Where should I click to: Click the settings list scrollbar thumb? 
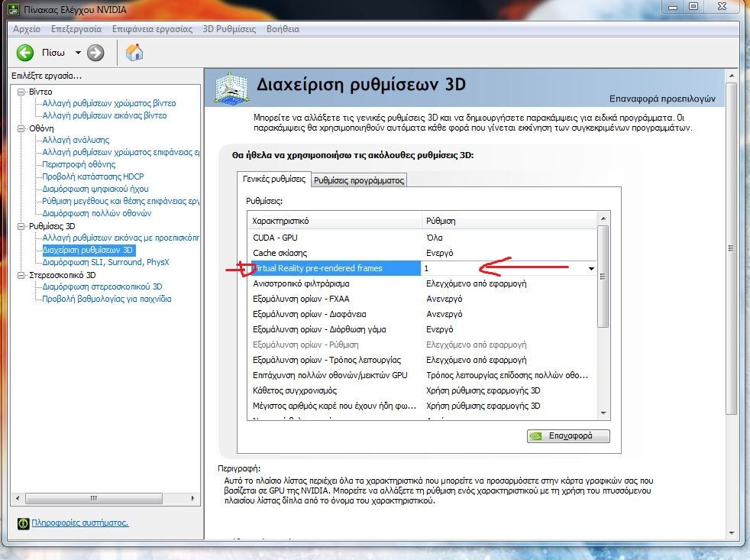[x=603, y=277]
